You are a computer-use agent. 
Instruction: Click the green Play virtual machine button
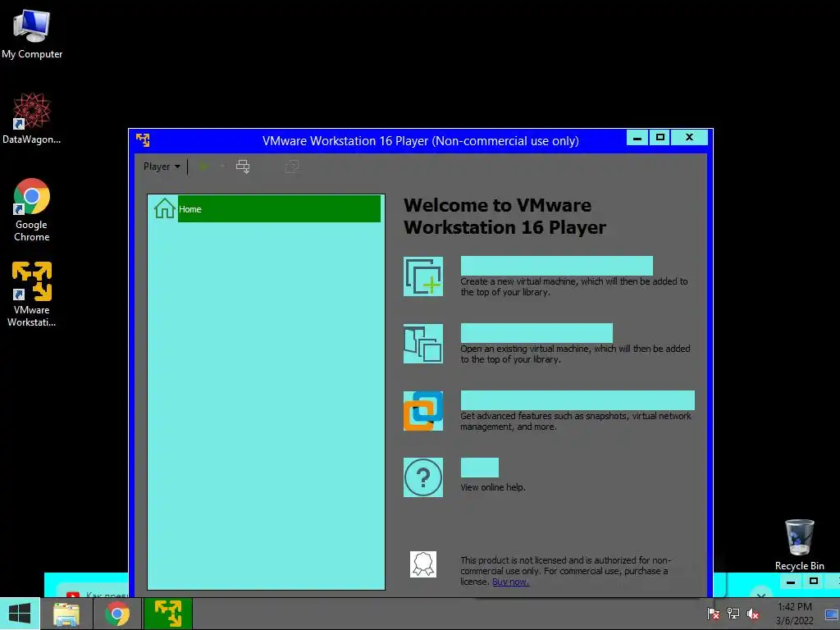tap(203, 167)
